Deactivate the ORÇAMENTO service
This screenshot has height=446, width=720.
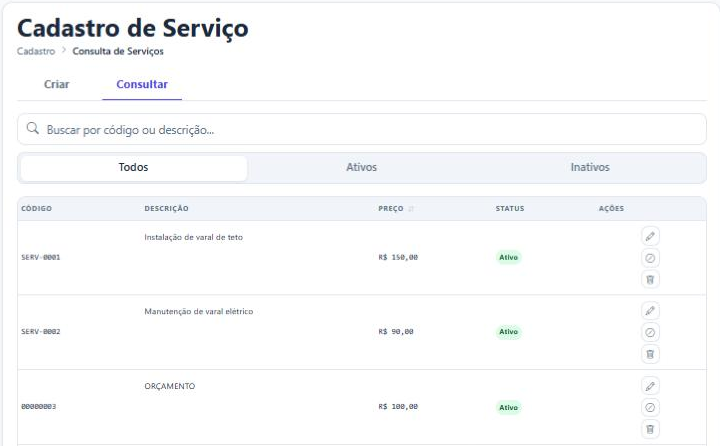click(650, 407)
